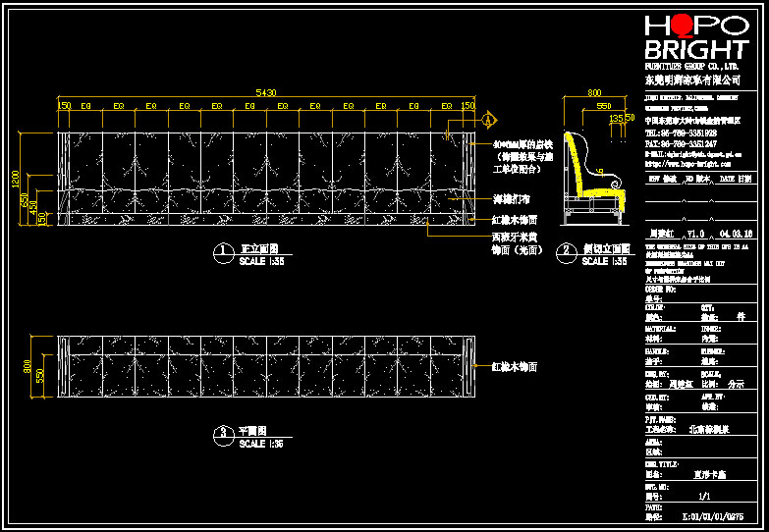Select the SCALE 1:35 text under 侧切立面图
The width and height of the screenshot is (769, 532).
click(604, 261)
